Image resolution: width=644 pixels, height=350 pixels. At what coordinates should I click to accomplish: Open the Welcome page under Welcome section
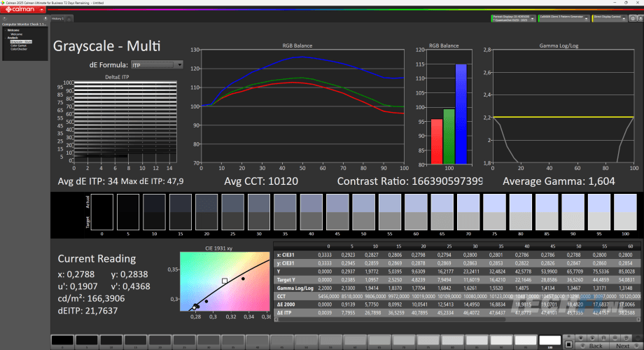click(16, 34)
